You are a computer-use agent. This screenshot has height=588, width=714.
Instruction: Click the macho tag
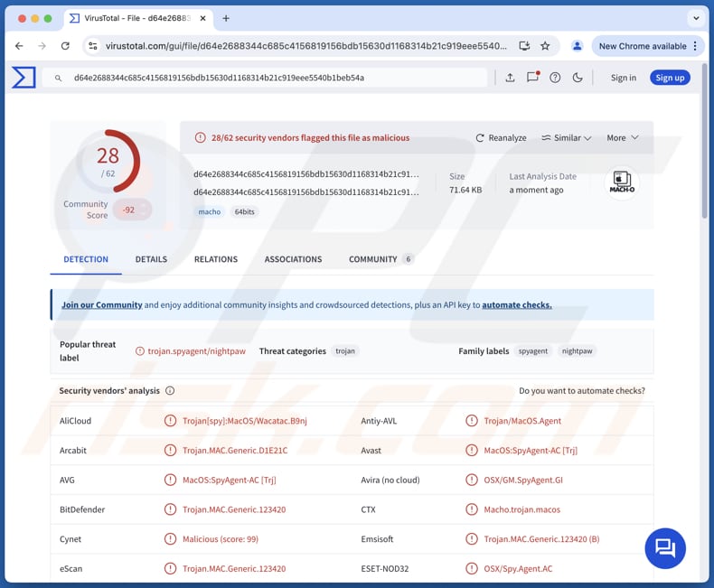coord(210,211)
